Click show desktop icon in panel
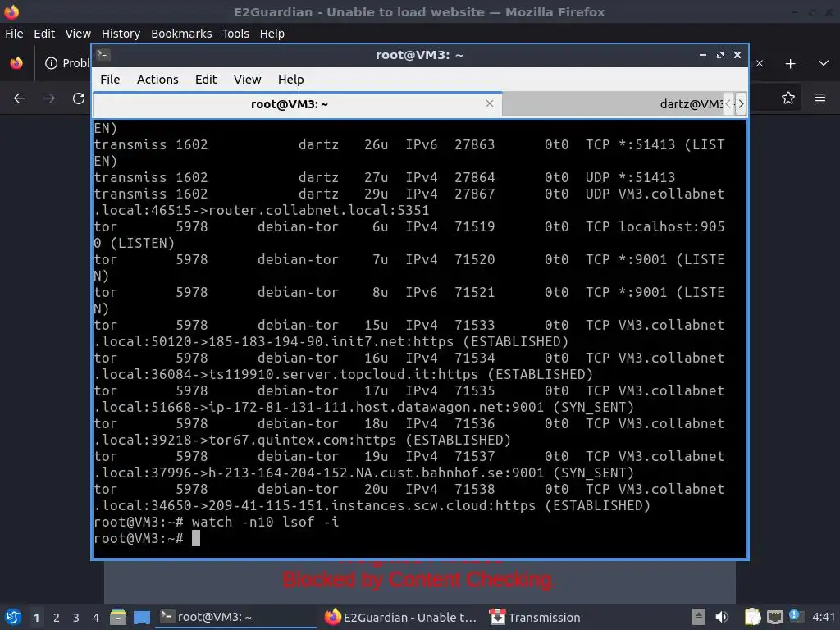 click(x=141, y=618)
